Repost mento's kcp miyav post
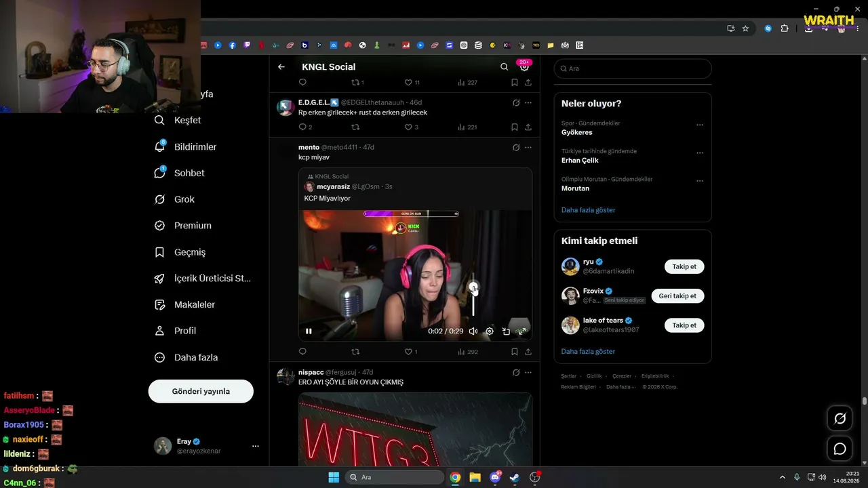 [355, 352]
